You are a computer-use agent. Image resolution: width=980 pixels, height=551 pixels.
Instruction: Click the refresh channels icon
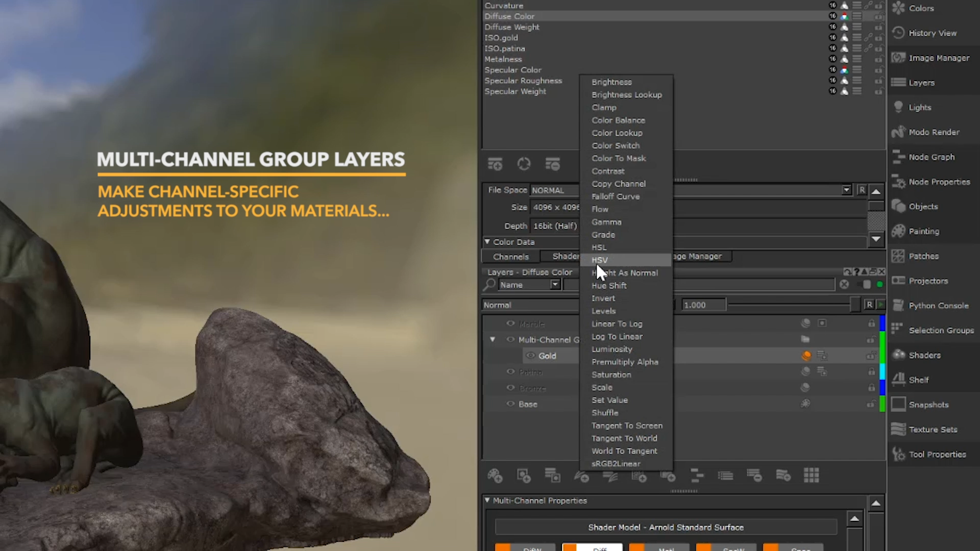pos(524,164)
